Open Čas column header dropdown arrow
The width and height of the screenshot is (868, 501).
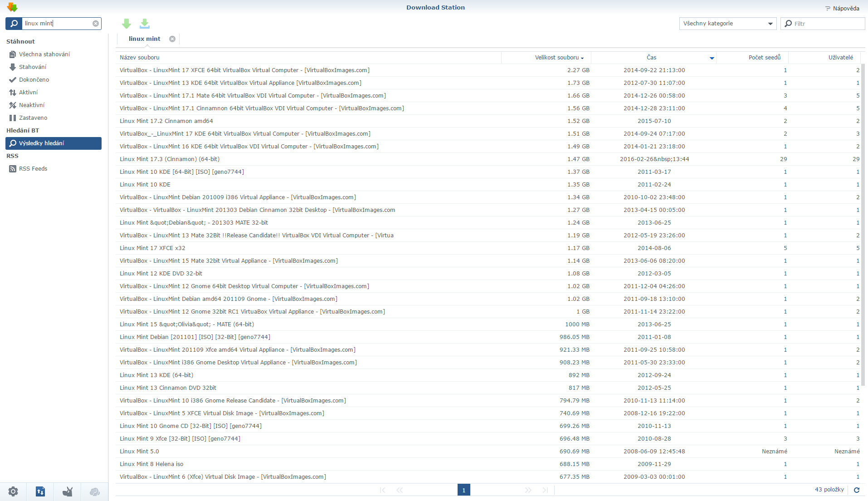(712, 58)
